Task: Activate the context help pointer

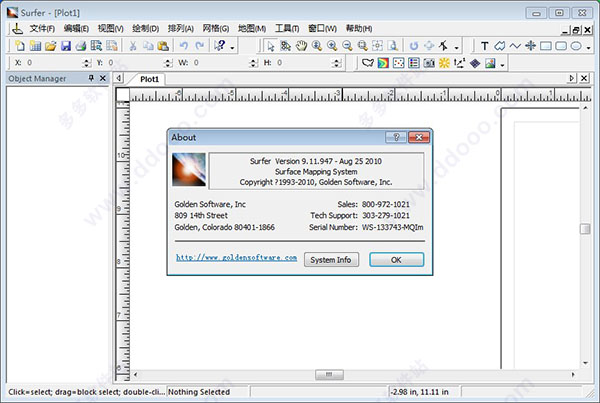Action: (x=220, y=46)
